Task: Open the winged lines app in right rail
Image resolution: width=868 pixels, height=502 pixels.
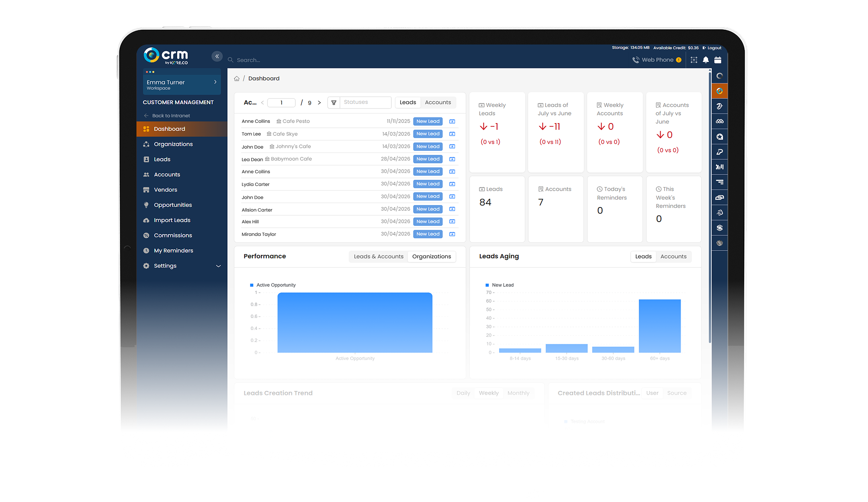Action: point(719,213)
